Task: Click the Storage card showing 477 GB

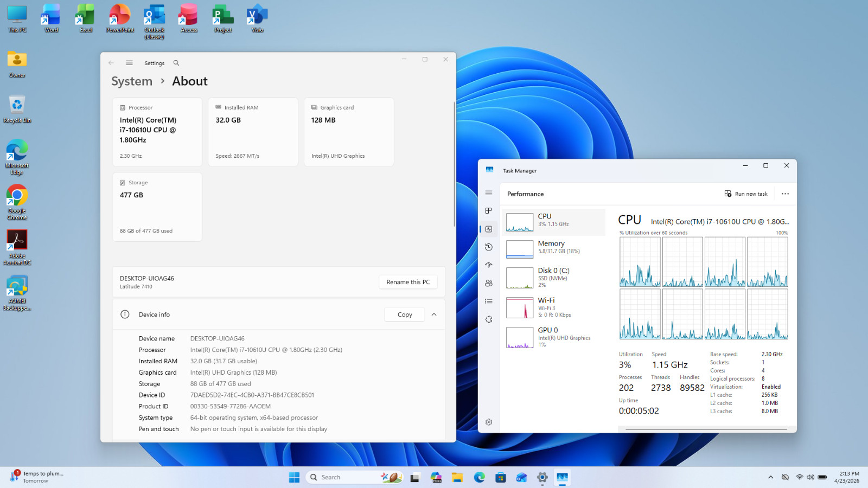Action: tap(157, 207)
